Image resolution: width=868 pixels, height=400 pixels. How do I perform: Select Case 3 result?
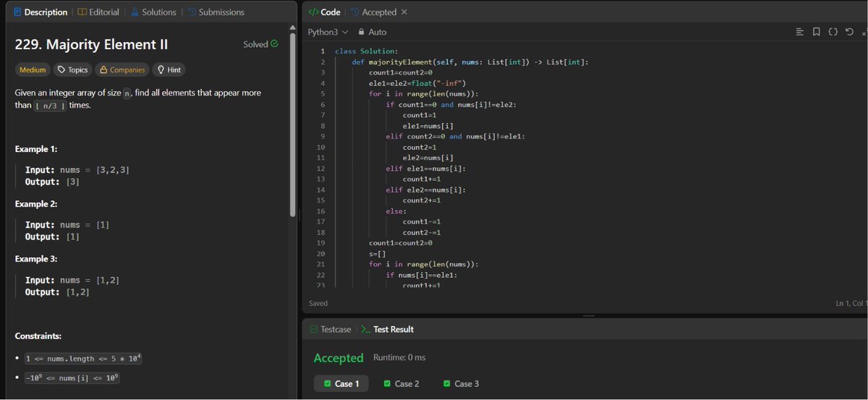[461, 383]
